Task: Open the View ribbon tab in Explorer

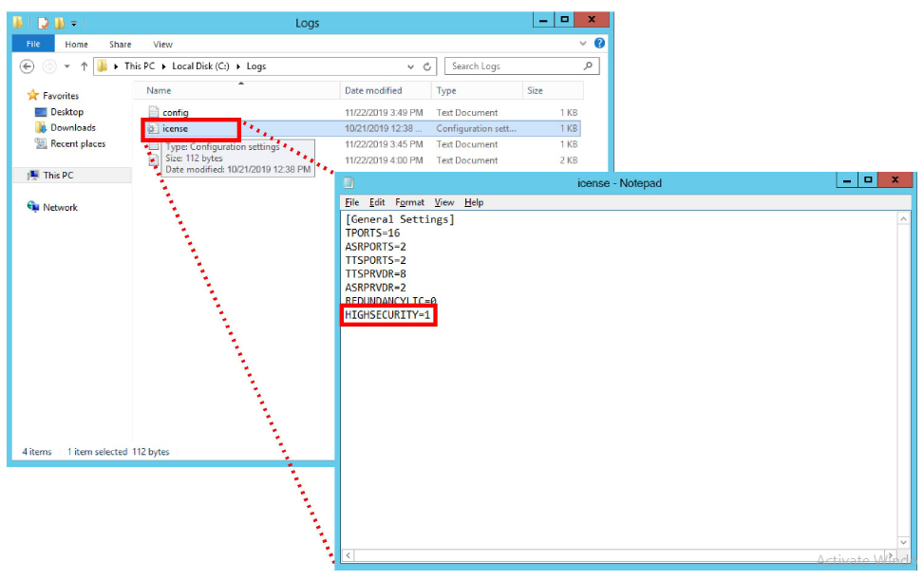Action: 162,45
